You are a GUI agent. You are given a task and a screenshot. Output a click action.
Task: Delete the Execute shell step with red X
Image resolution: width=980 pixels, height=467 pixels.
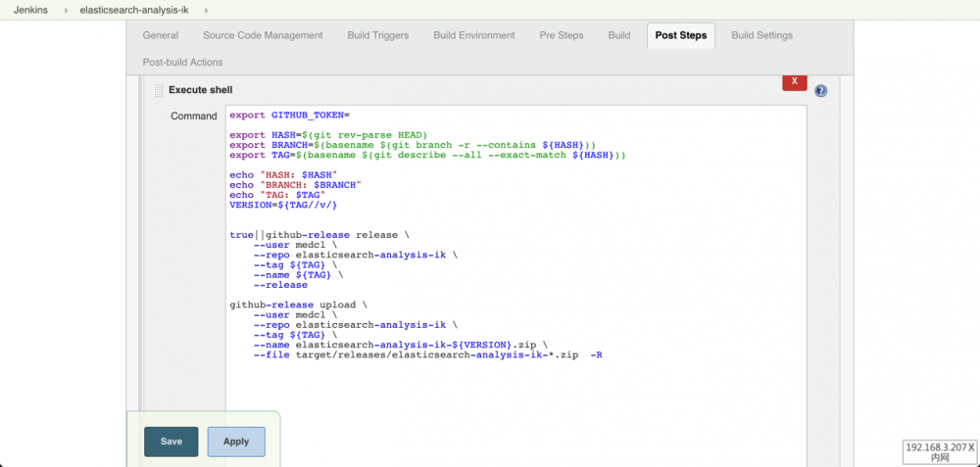[x=795, y=82]
